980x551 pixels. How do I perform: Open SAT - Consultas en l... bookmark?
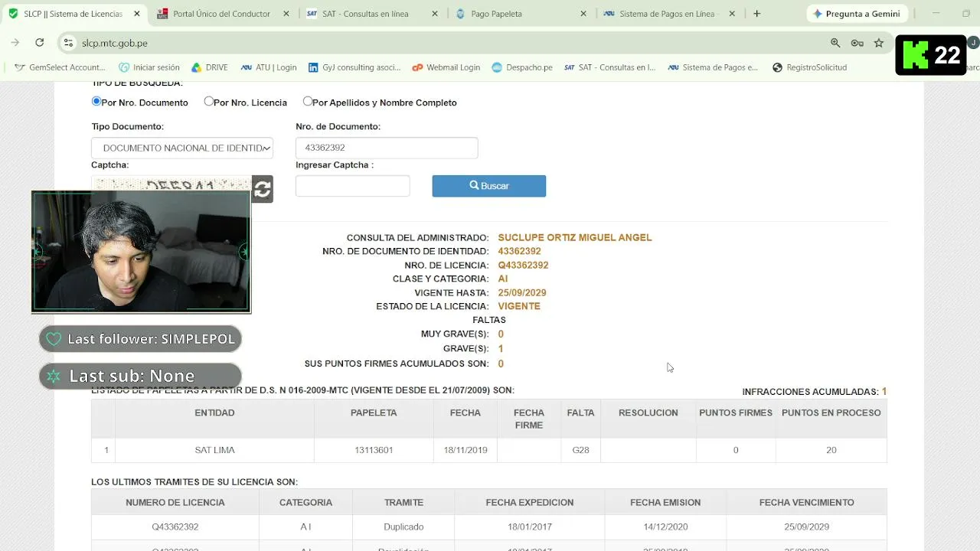tap(610, 67)
